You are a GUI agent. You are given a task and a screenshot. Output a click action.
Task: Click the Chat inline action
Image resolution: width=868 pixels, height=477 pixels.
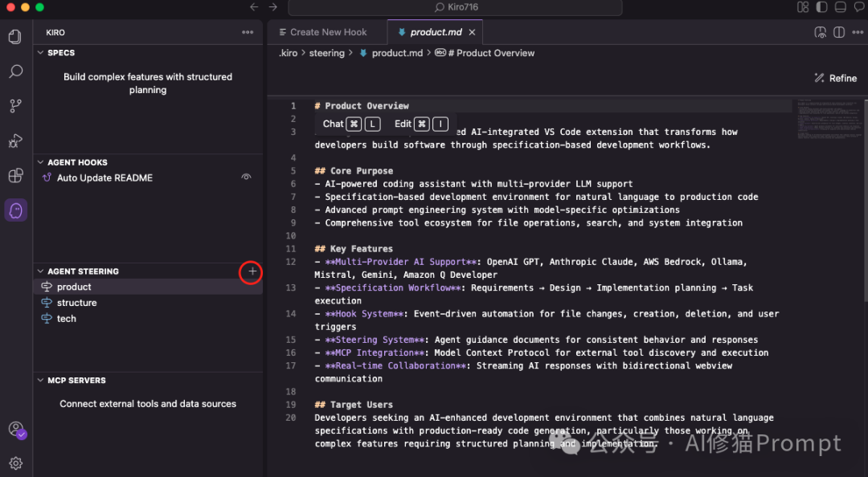point(351,124)
